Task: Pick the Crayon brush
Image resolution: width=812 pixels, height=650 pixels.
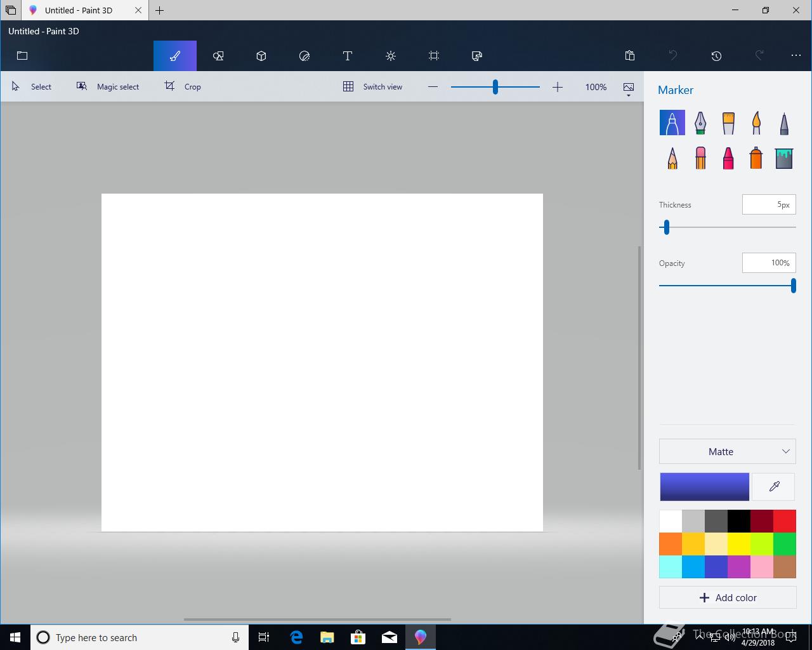Action: point(728,158)
